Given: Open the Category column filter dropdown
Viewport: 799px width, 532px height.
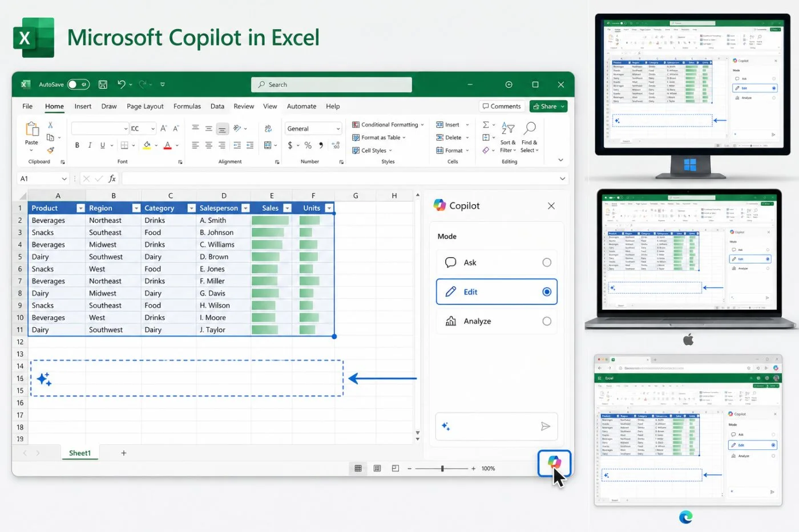Looking at the screenshot, I should pyautogui.click(x=192, y=208).
